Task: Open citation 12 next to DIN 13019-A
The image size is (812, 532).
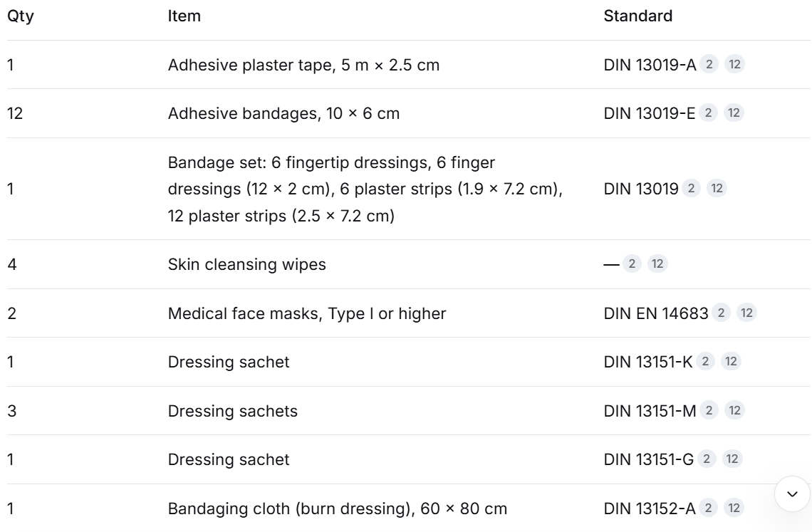Action: (734, 64)
